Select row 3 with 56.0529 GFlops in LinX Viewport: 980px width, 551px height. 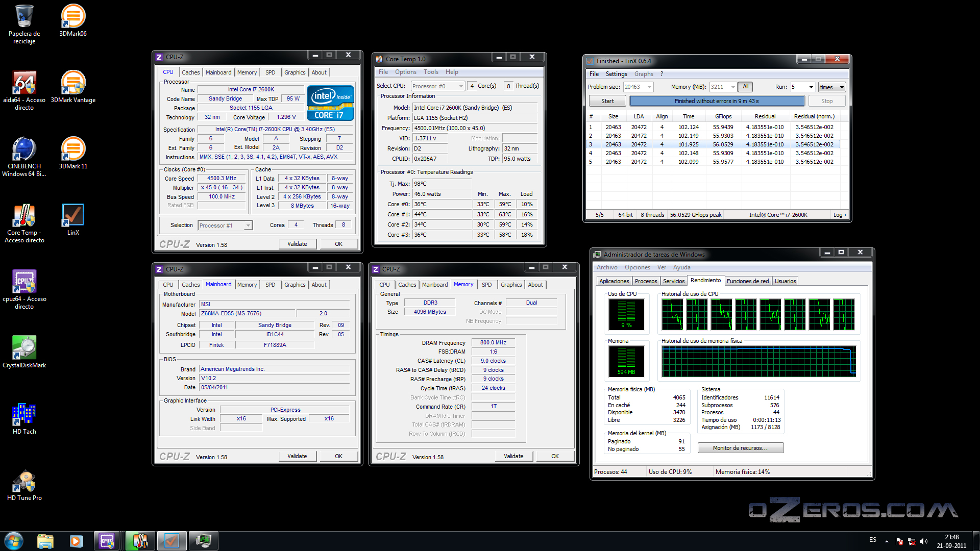click(x=714, y=144)
